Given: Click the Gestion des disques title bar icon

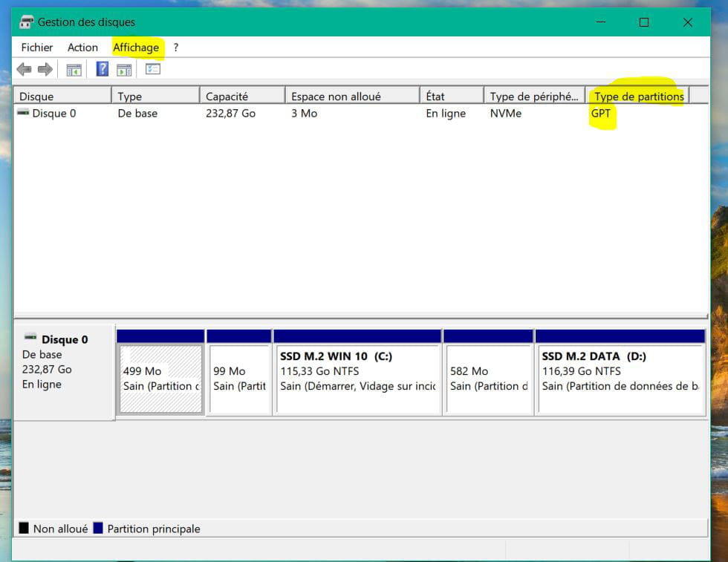Looking at the screenshot, I should pyautogui.click(x=27, y=22).
